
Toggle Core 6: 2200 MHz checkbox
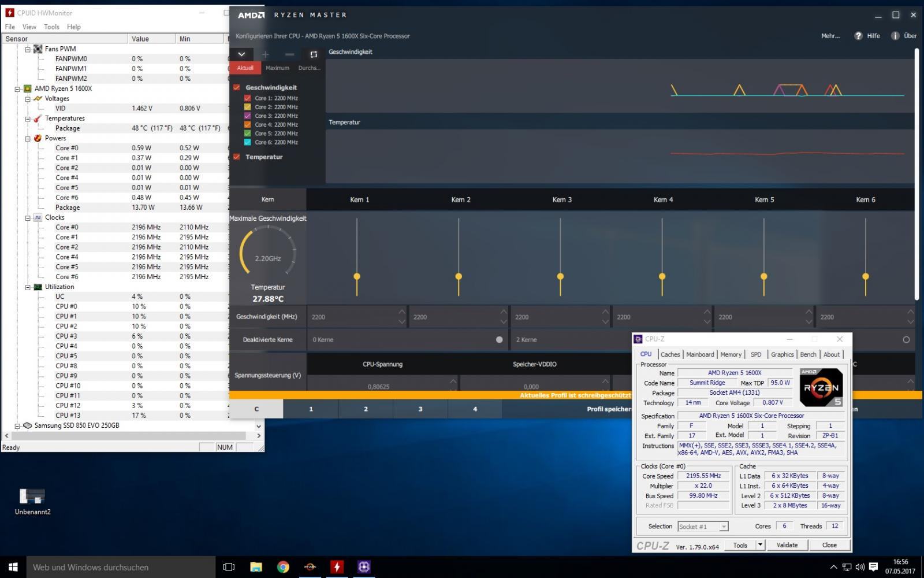pos(248,142)
